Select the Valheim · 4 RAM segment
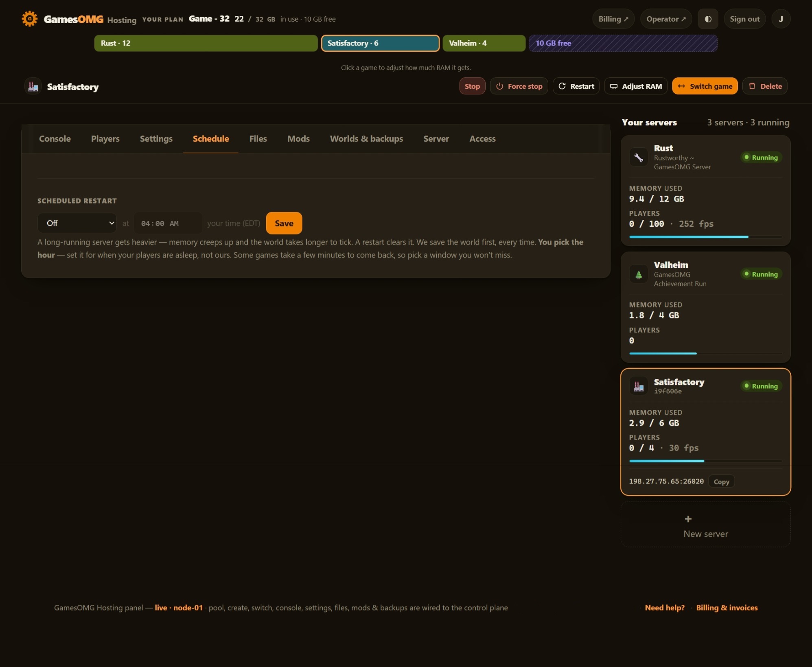This screenshot has height=667, width=812. [x=484, y=43]
